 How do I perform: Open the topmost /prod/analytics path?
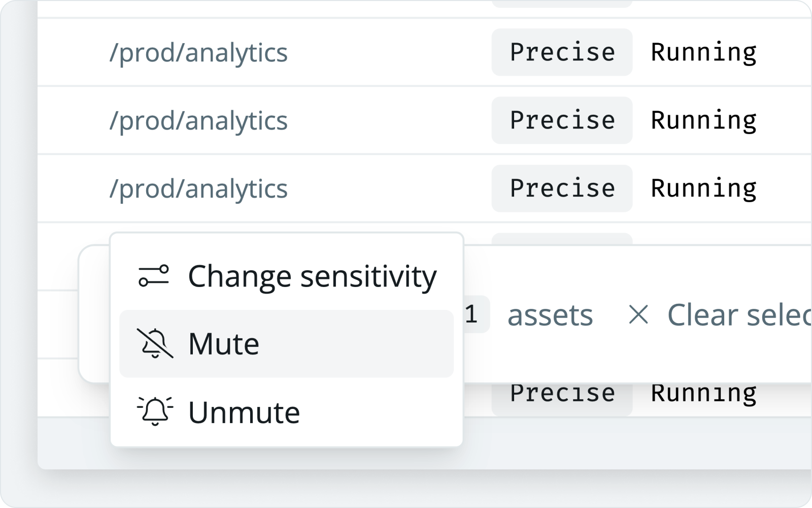point(198,52)
